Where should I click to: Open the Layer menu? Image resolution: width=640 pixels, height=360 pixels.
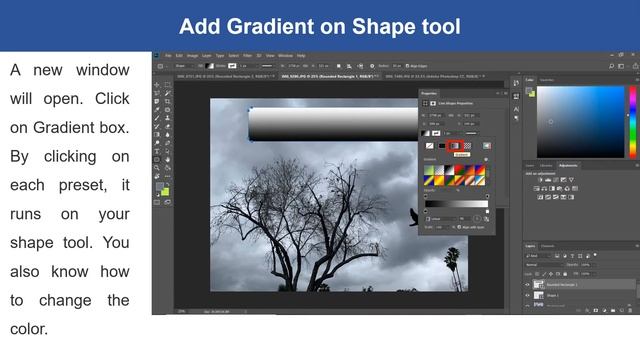pos(207,56)
